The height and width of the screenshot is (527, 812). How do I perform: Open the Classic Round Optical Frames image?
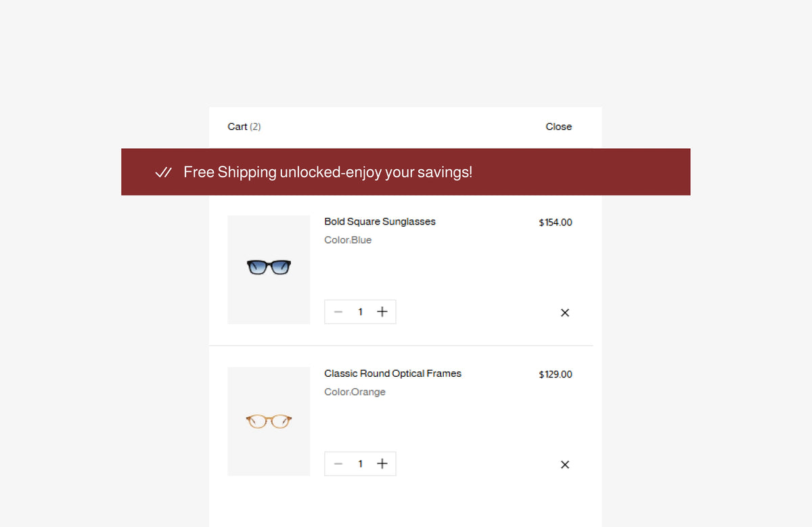(269, 421)
